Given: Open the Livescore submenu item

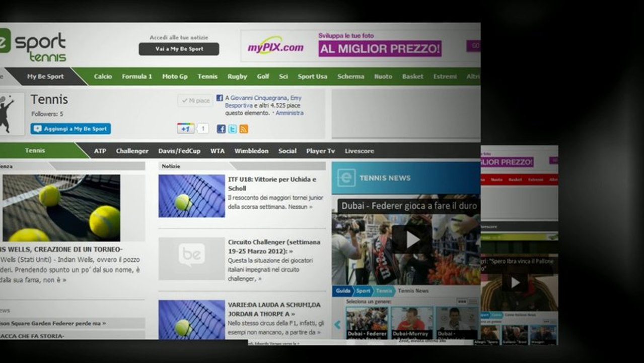Looking at the screenshot, I should 359,151.
